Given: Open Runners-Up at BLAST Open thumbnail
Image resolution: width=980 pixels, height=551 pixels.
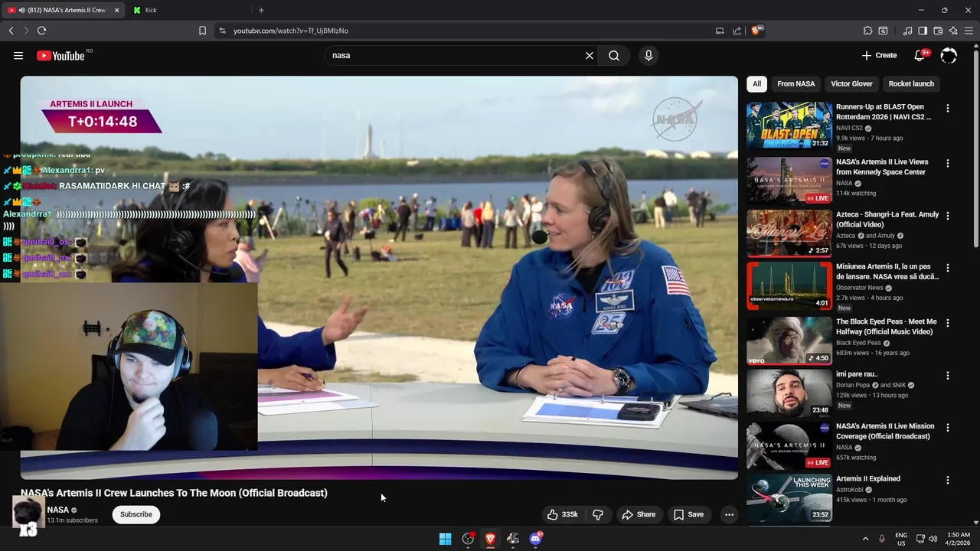Looking at the screenshot, I should (789, 126).
